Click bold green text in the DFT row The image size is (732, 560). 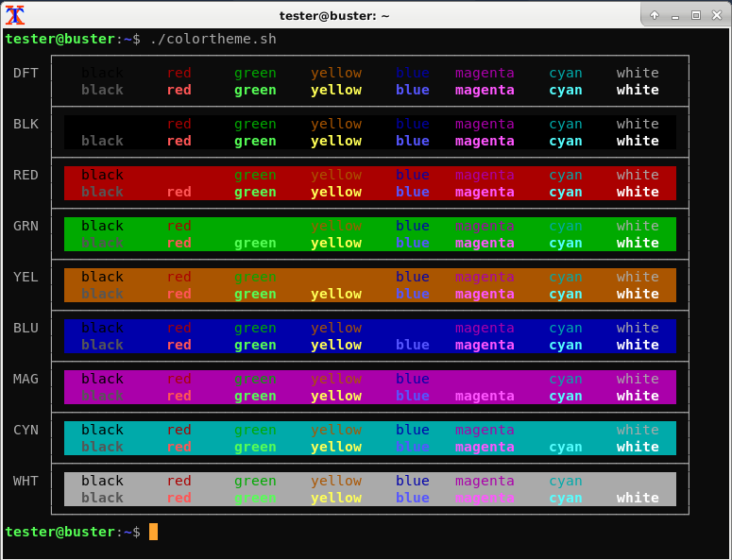(255, 90)
